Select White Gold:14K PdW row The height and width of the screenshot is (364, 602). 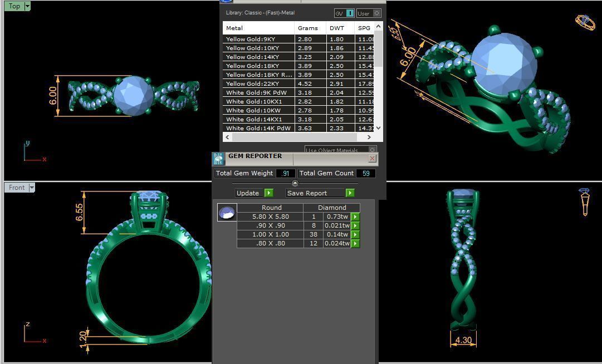(x=298, y=128)
